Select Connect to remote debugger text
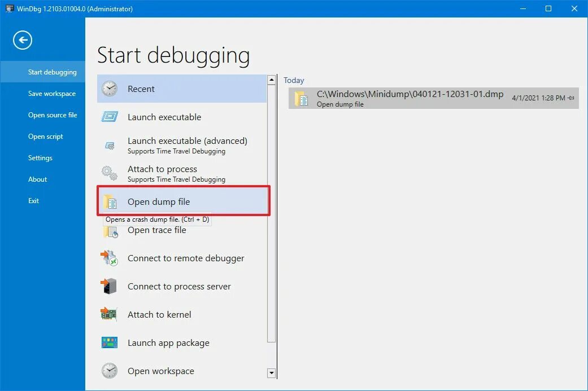Viewport: 588px width, 391px height. point(186,258)
